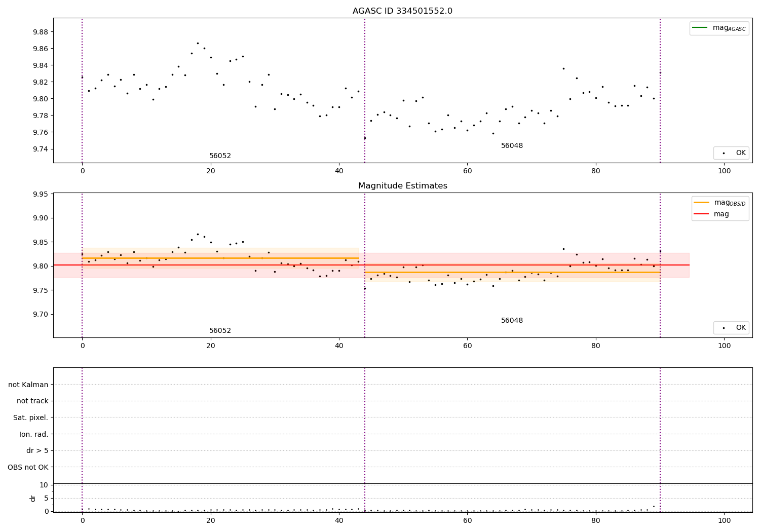
Task: Click the x-axis tick 80 under the dr plot
Action: coord(596,520)
